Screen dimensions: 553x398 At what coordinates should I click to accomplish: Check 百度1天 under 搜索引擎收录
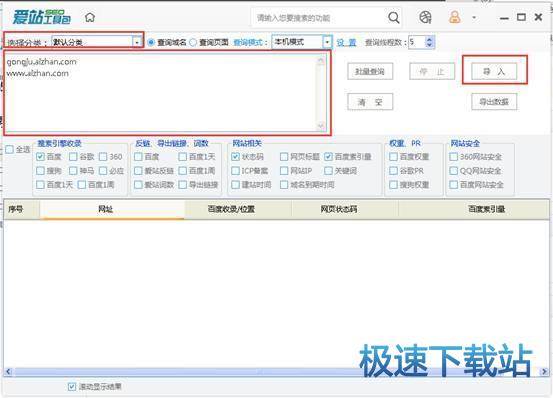pos(40,185)
